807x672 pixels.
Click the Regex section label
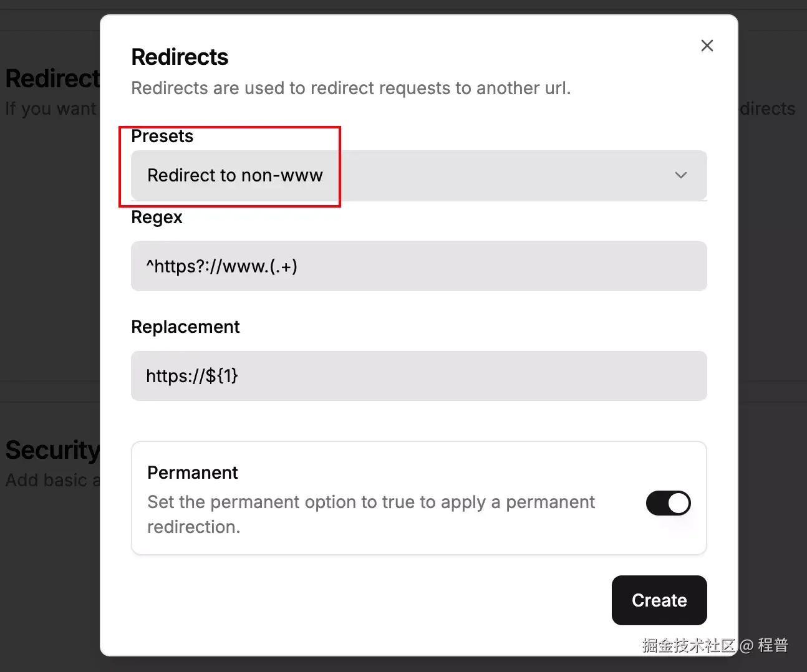pos(157,217)
